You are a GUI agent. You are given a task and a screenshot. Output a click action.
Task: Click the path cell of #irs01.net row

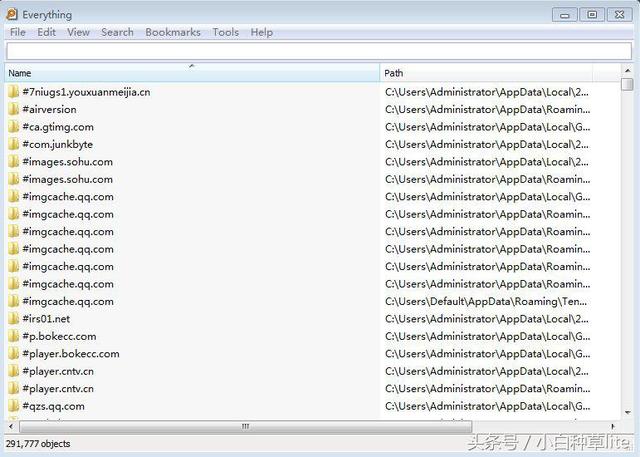point(487,319)
